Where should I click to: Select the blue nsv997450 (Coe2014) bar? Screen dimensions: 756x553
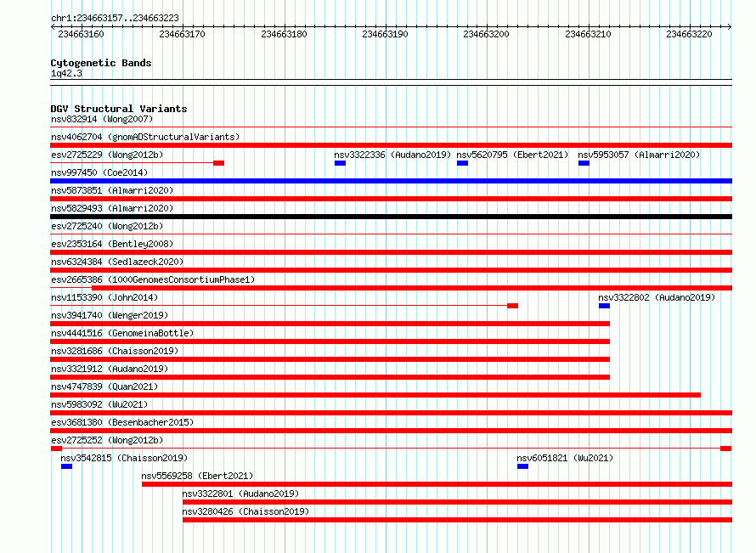[391, 181]
